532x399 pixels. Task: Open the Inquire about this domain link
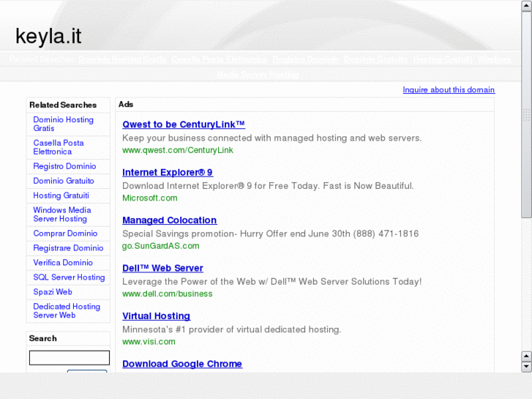point(449,89)
